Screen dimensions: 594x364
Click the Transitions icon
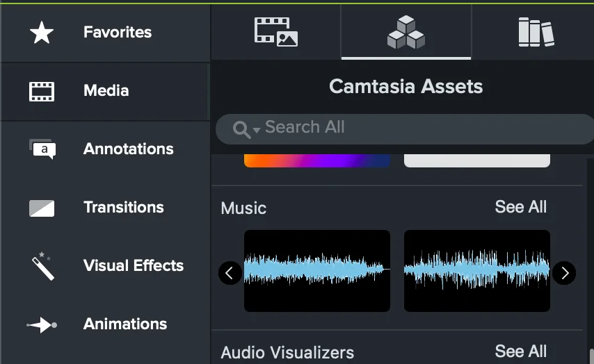pos(42,208)
